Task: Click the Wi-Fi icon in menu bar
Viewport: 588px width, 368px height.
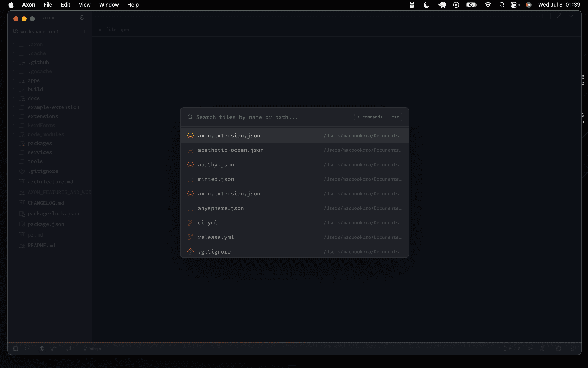Action: tap(488, 5)
